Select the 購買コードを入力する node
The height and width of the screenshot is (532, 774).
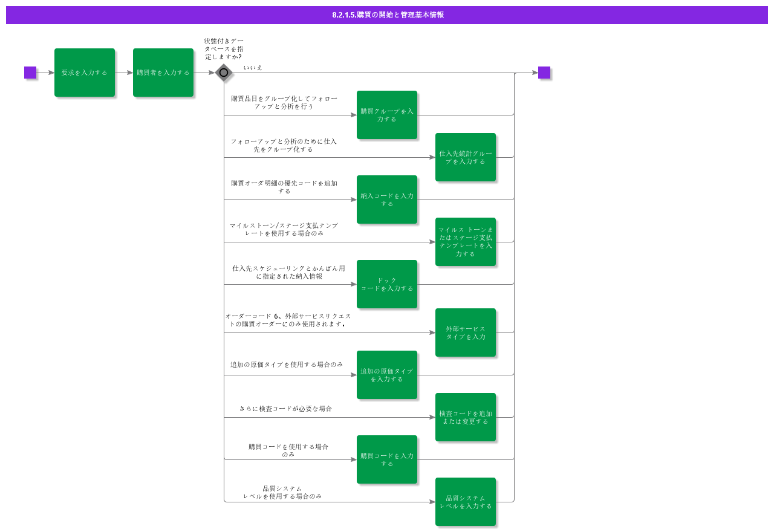tap(387, 459)
